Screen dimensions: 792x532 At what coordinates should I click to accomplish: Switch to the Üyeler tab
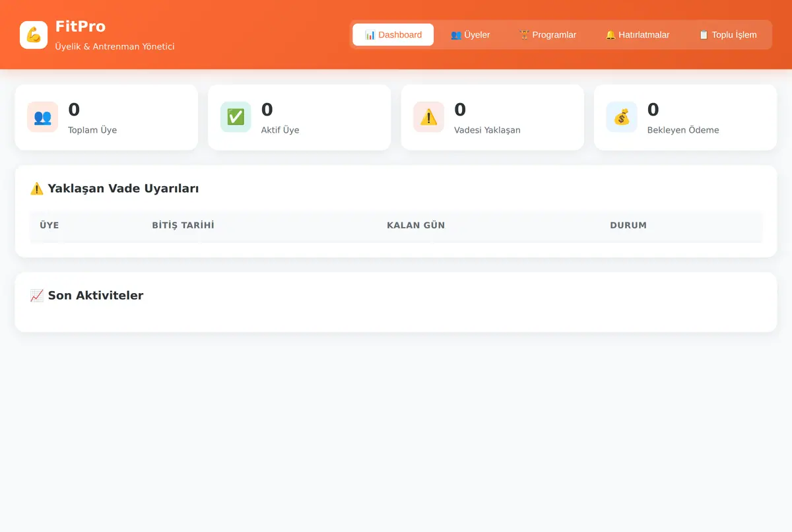[471, 35]
